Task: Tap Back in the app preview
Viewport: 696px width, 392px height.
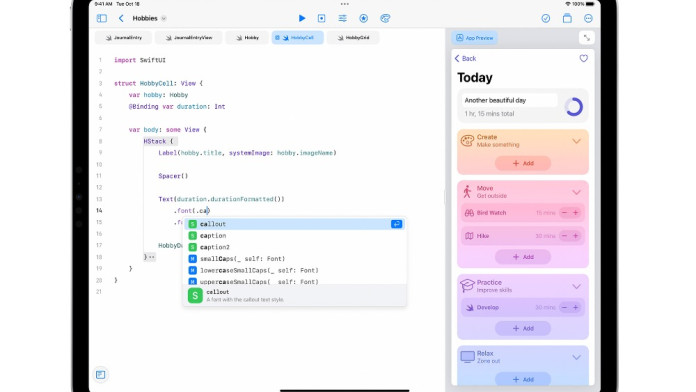Action: pyautogui.click(x=465, y=59)
